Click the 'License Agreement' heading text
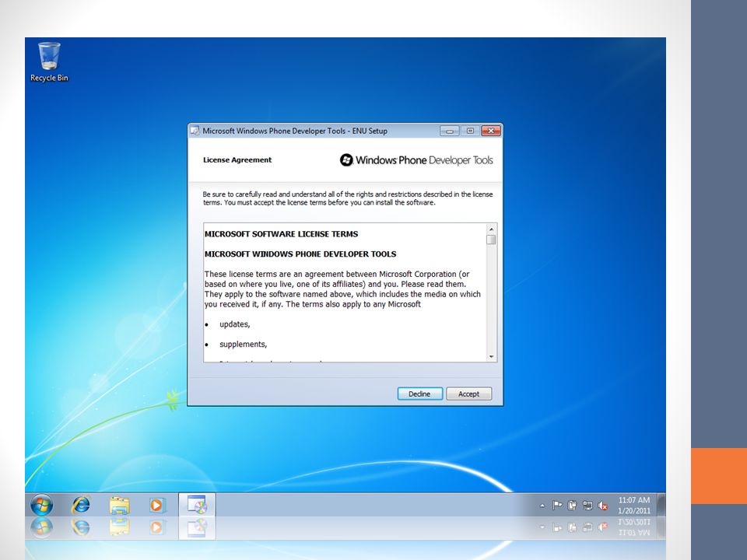 (237, 160)
